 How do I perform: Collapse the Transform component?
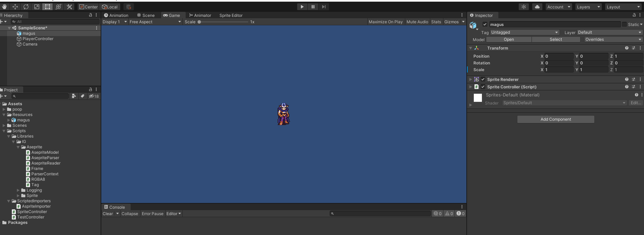coord(471,48)
